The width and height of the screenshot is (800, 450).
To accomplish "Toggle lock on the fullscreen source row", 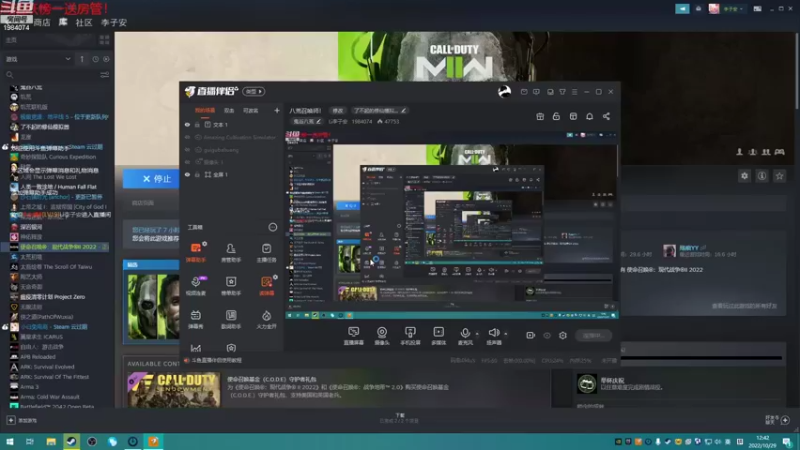I will tap(197, 174).
